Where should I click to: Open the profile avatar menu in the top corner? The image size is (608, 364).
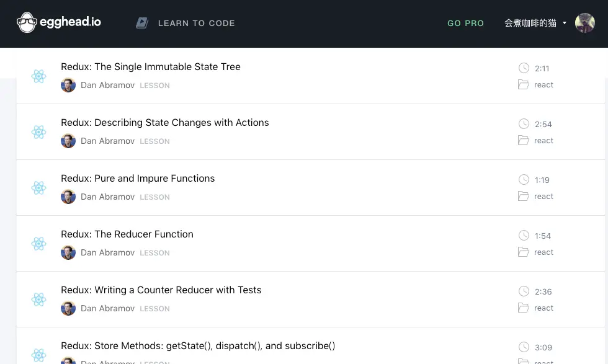(x=584, y=23)
